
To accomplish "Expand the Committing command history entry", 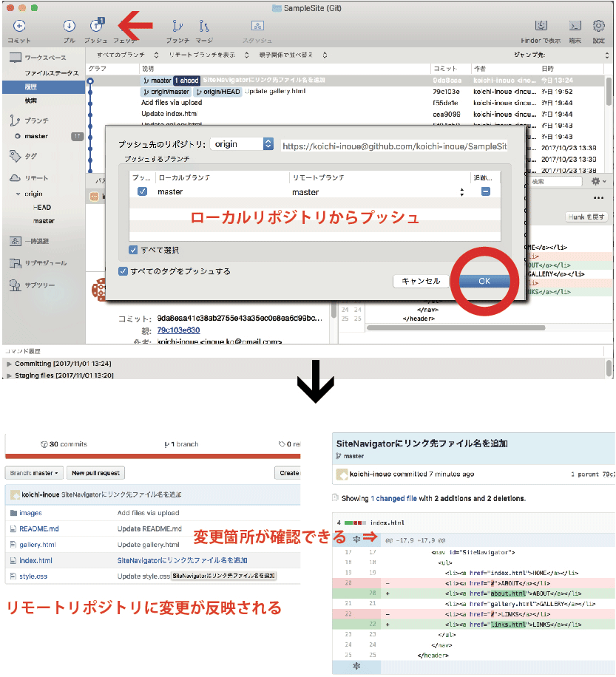I will [9, 364].
